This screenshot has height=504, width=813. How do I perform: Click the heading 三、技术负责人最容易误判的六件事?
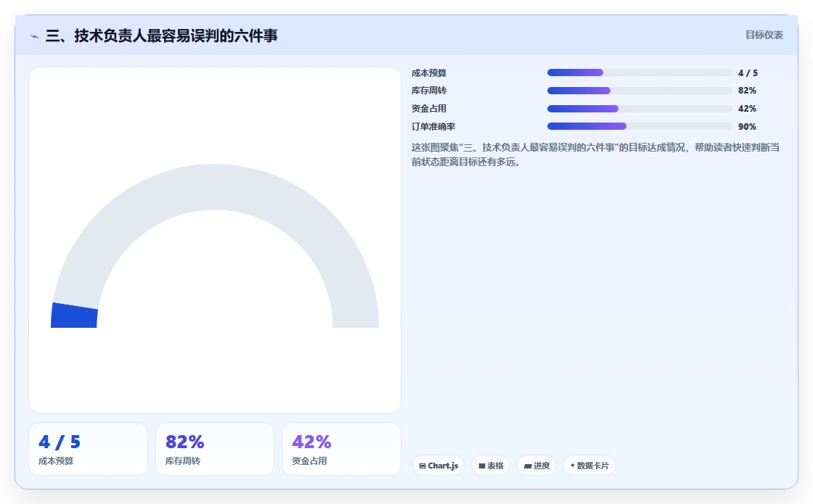tap(162, 36)
